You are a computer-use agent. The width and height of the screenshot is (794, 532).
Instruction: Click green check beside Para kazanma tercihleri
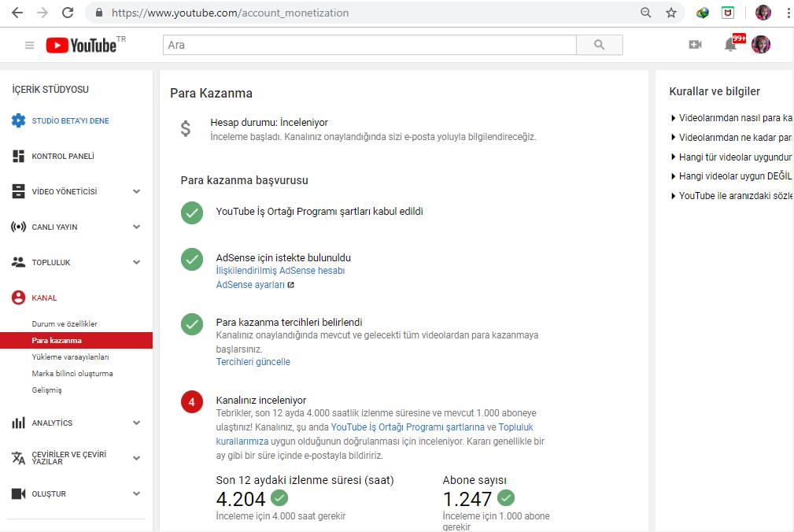click(192, 324)
